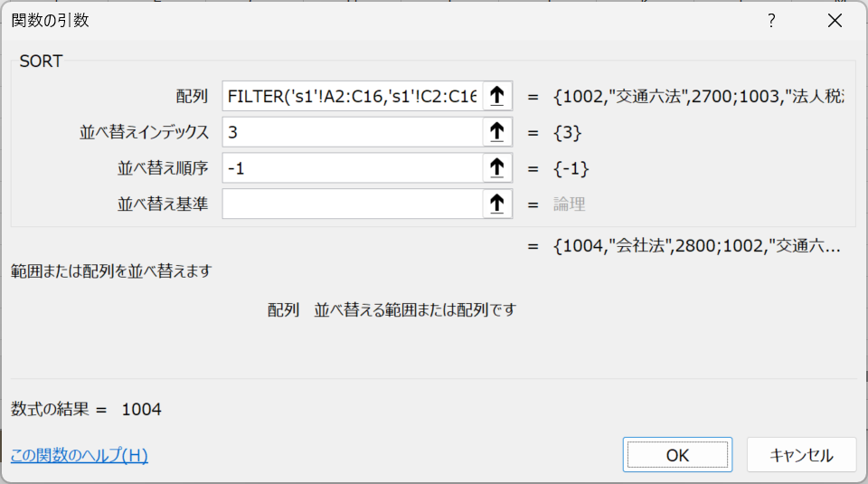Click the キャンセル button
Screen dimensions: 868x484
801,455
